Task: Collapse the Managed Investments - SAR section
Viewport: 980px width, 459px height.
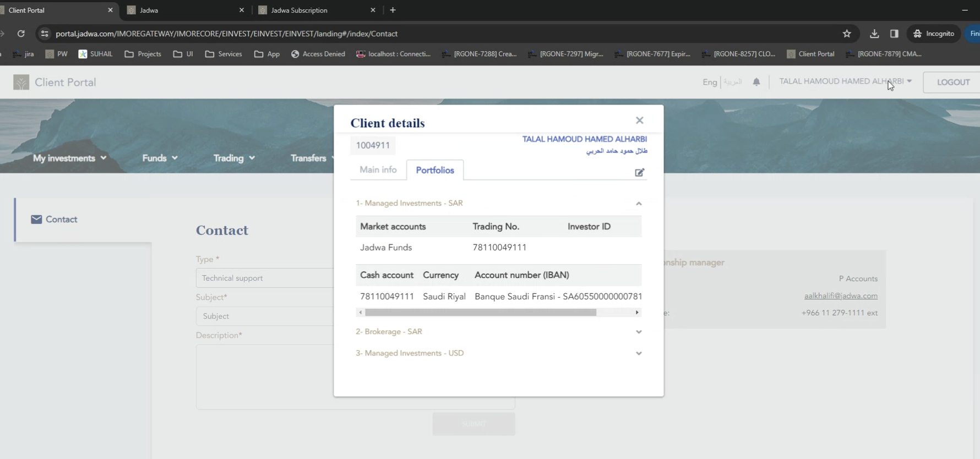Action: (639, 204)
